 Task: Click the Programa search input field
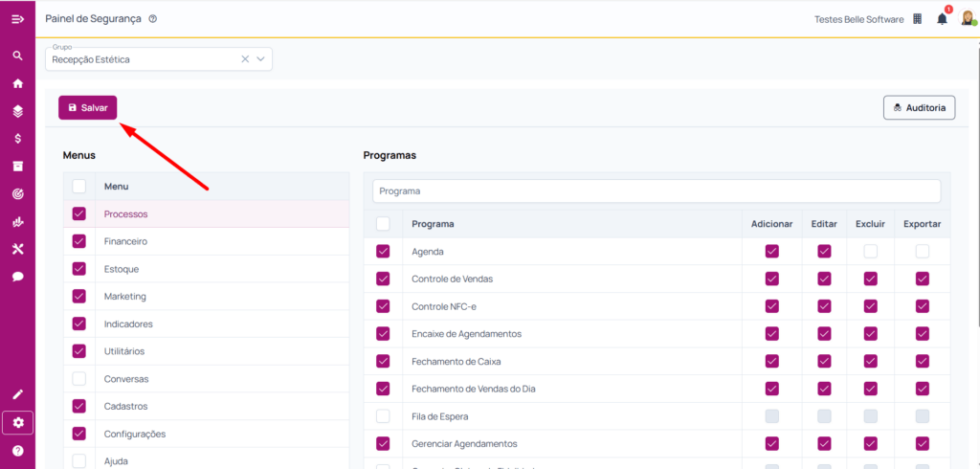(657, 191)
